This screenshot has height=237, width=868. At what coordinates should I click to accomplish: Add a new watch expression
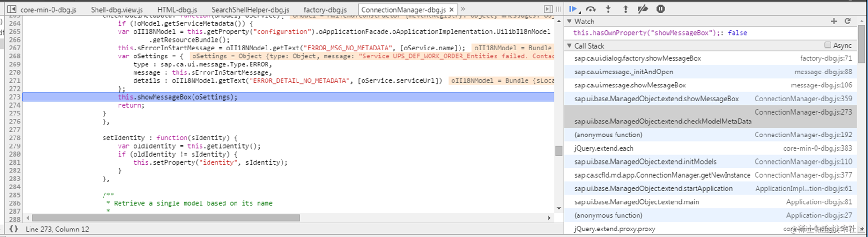click(834, 21)
